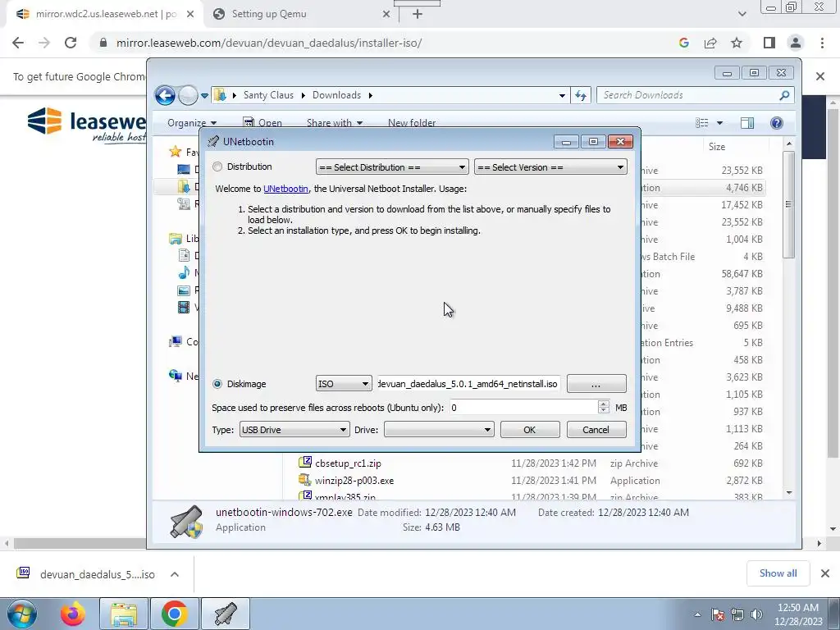Image resolution: width=840 pixels, height=630 pixels.
Task: Click the UNetbootin hyperlink in welcome text
Action: (x=285, y=189)
